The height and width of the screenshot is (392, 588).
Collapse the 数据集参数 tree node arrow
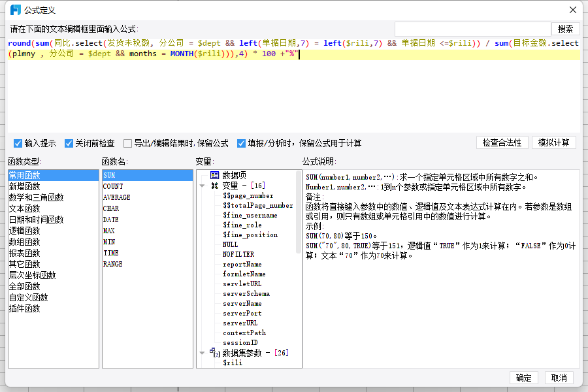click(x=202, y=353)
